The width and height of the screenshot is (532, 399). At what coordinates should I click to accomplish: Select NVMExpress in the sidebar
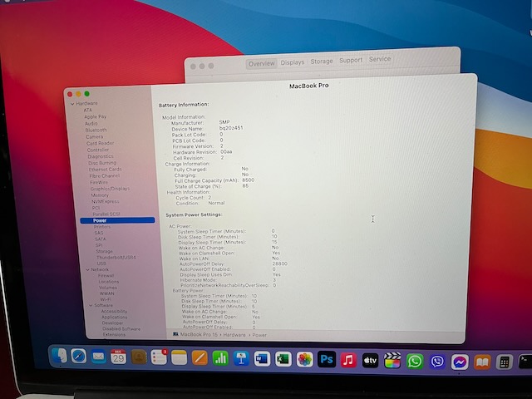pyautogui.click(x=106, y=201)
